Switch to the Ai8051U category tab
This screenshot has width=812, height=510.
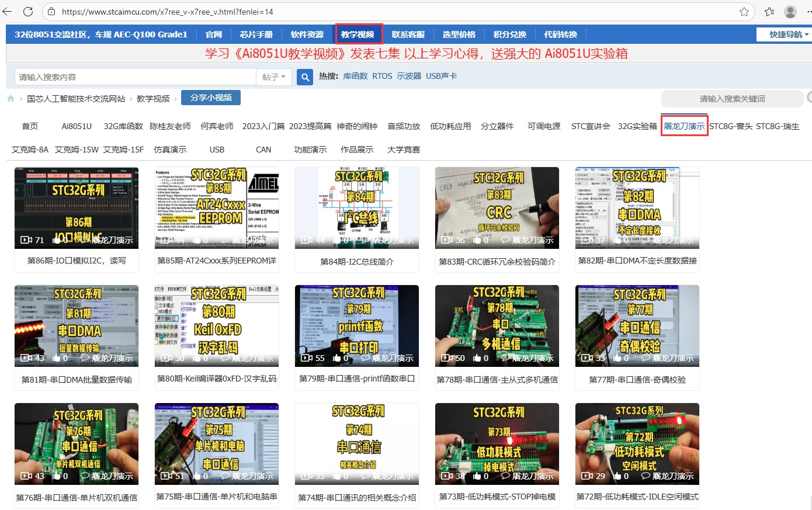pyautogui.click(x=77, y=126)
